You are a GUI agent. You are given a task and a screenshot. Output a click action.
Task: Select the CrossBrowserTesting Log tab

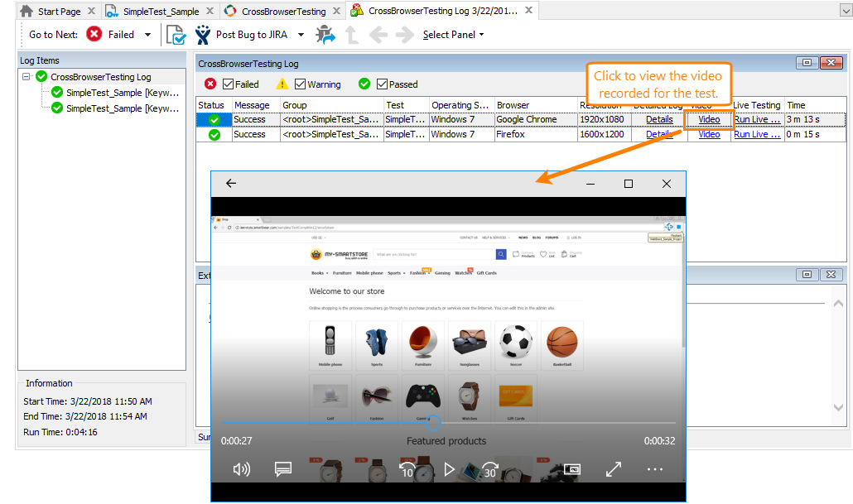[x=443, y=11]
